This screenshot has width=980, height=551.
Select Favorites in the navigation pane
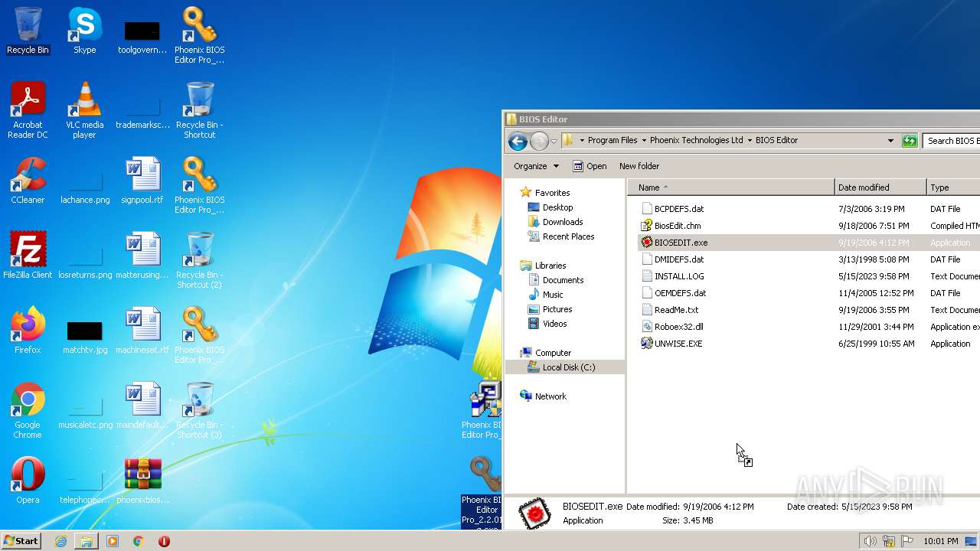[x=544, y=193]
